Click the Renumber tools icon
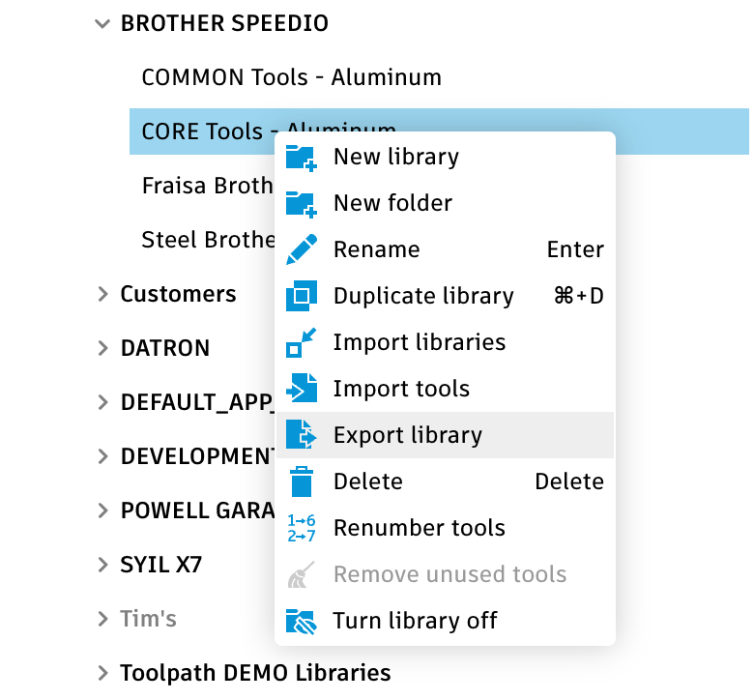754x700 pixels. pos(302,528)
